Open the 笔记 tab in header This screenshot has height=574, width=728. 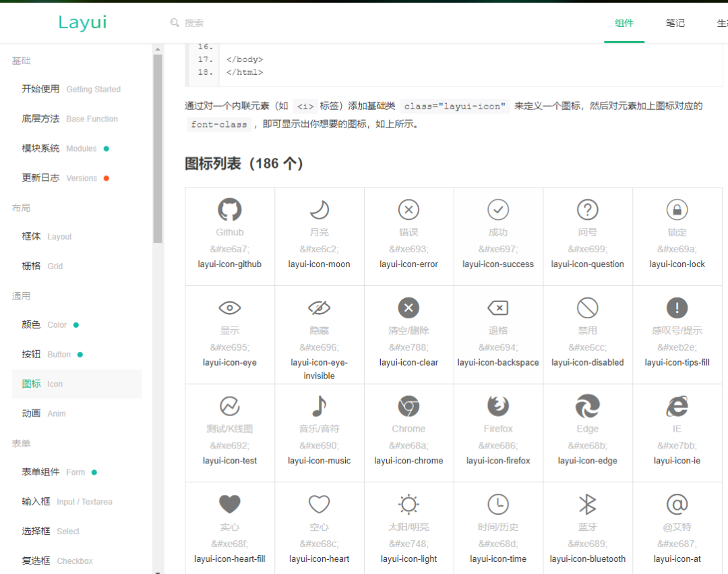(675, 23)
